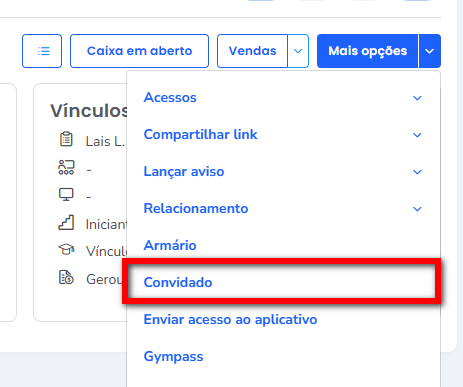Click the stairs level icon beside Iniciante
The height and width of the screenshot is (387, 463).
click(x=66, y=222)
